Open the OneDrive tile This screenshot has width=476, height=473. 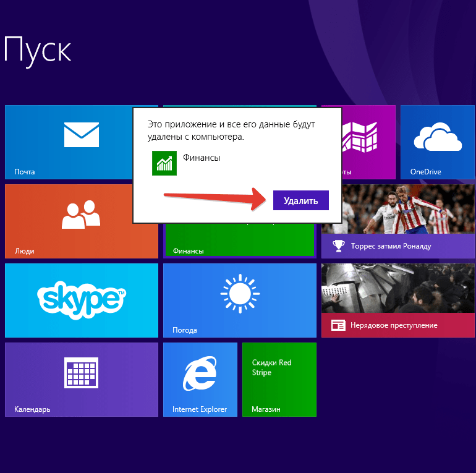(438, 142)
